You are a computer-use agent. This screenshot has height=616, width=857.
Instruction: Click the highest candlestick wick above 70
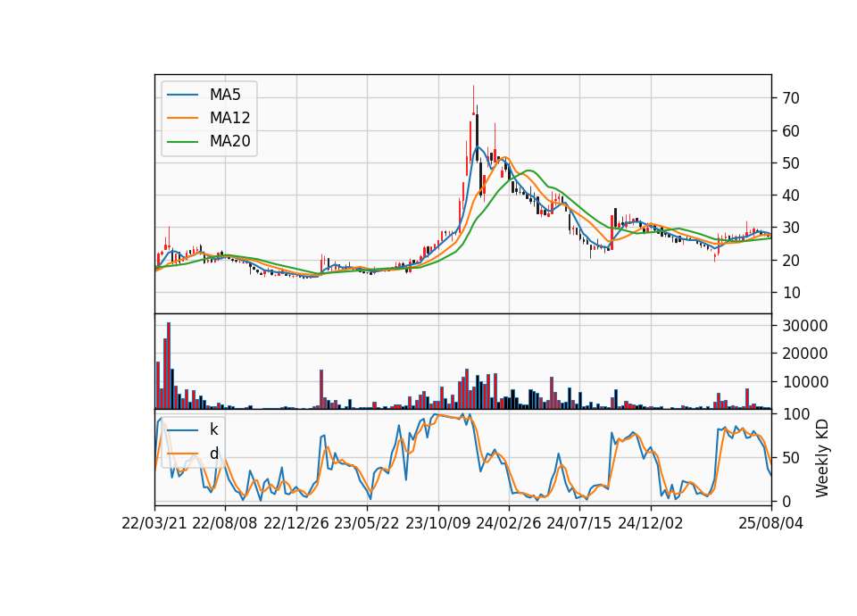(473, 98)
